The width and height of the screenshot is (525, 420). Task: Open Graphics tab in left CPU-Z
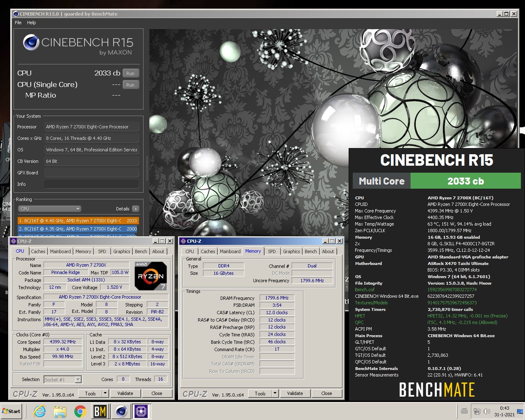pos(122,251)
